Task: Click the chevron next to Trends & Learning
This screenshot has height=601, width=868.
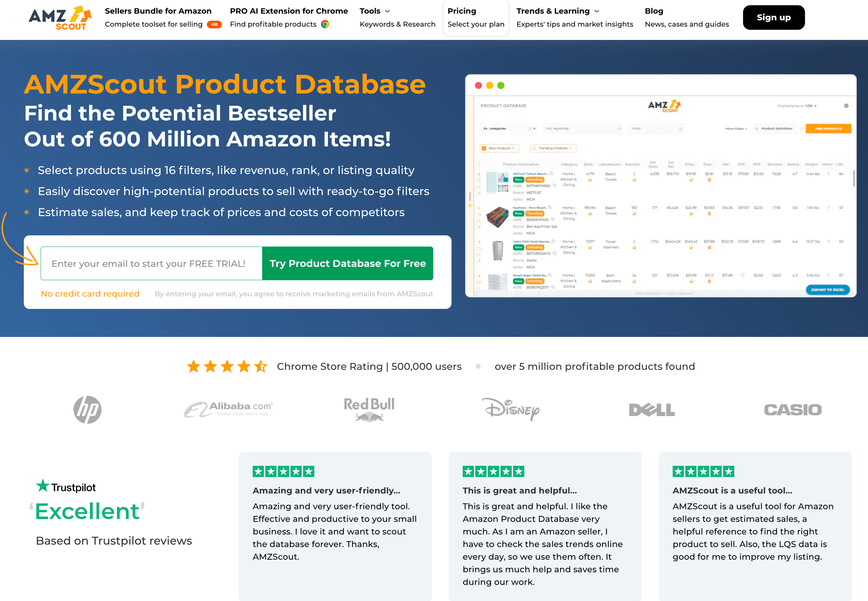Action: click(597, 11)
